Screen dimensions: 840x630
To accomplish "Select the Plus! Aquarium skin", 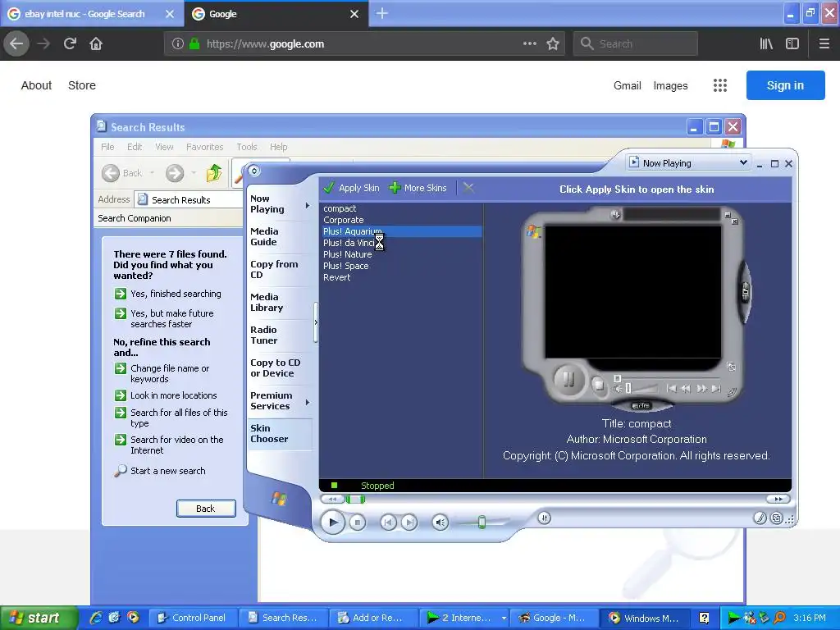I will (x=402, y=231).
